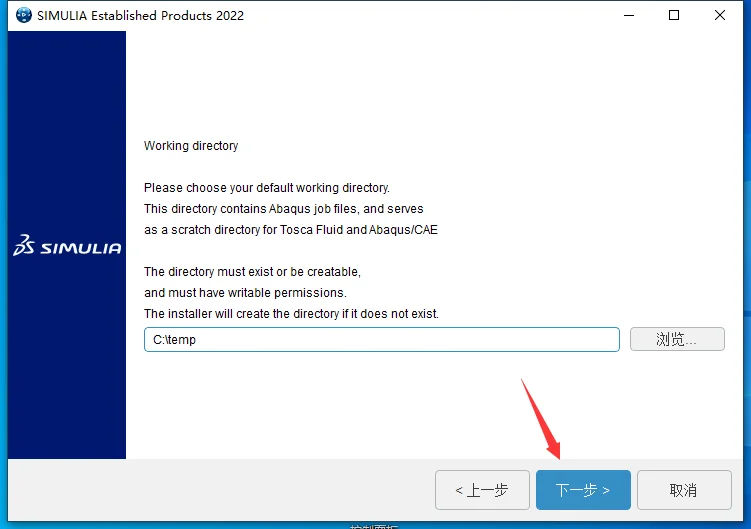This screenshot has width=751, height=529.
Task: Maximize the SIMULIA Established Products window
Action: tap(674, 15)
